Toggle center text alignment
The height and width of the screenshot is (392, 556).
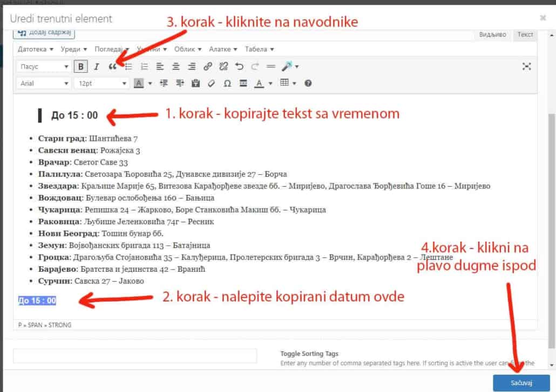click(x=176, y=66)
